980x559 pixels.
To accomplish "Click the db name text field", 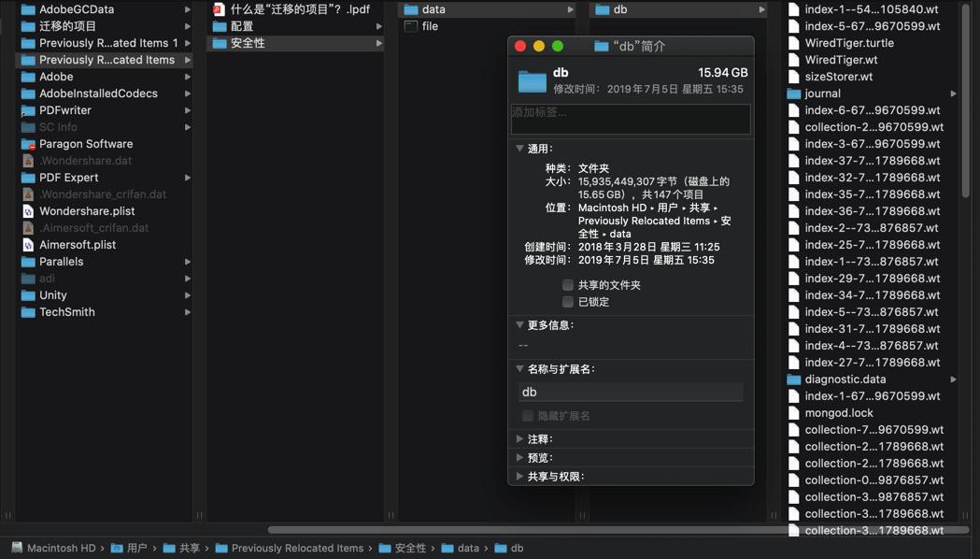I will 631,392.
